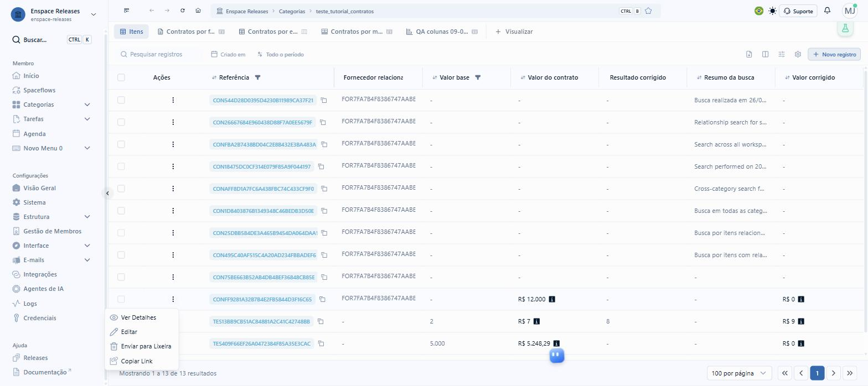868x386 pixels.
Task: Click Categorias in the breadcrumb
Action: click(292, 11)
